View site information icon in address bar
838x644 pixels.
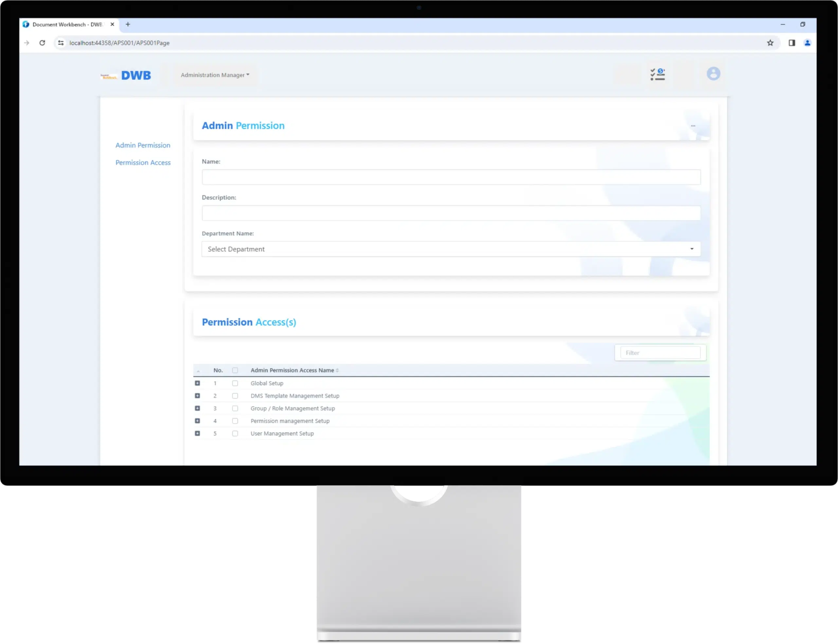click(61, 43)
